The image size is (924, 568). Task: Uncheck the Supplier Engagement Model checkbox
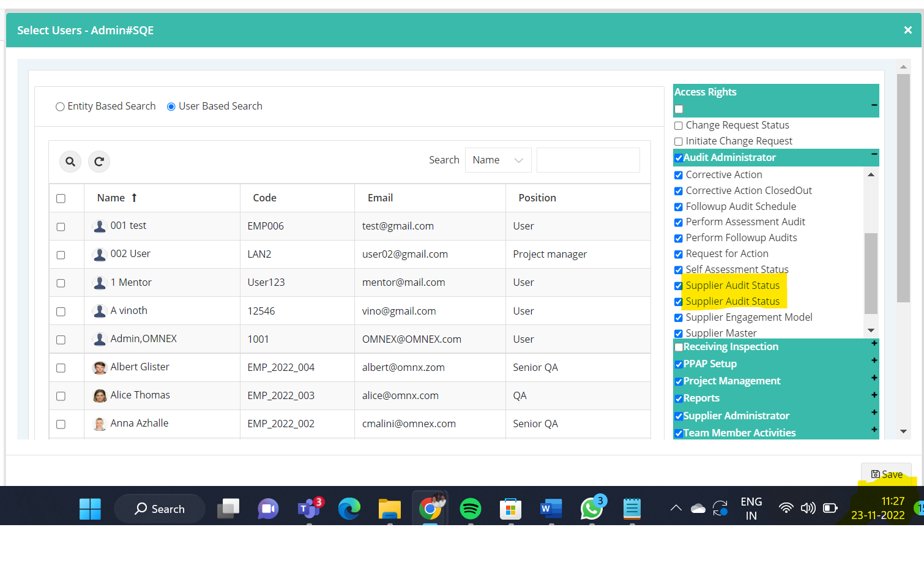click(x=679, y=318)
